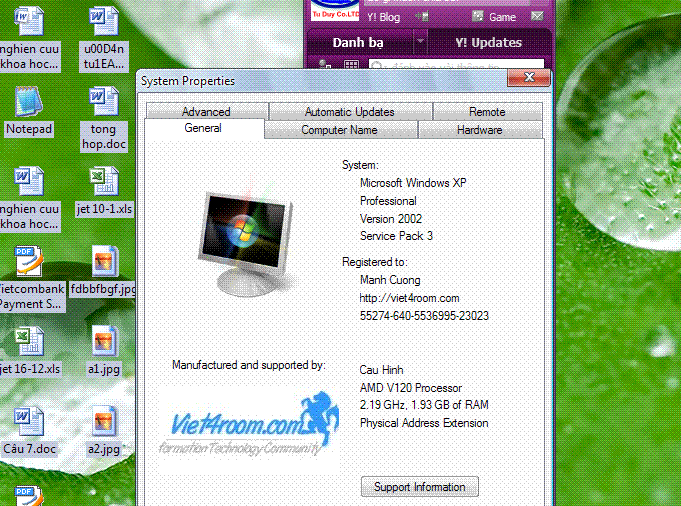681x506 pixels.
Task: Click the Version 2002 text
Action: [391, 219]
